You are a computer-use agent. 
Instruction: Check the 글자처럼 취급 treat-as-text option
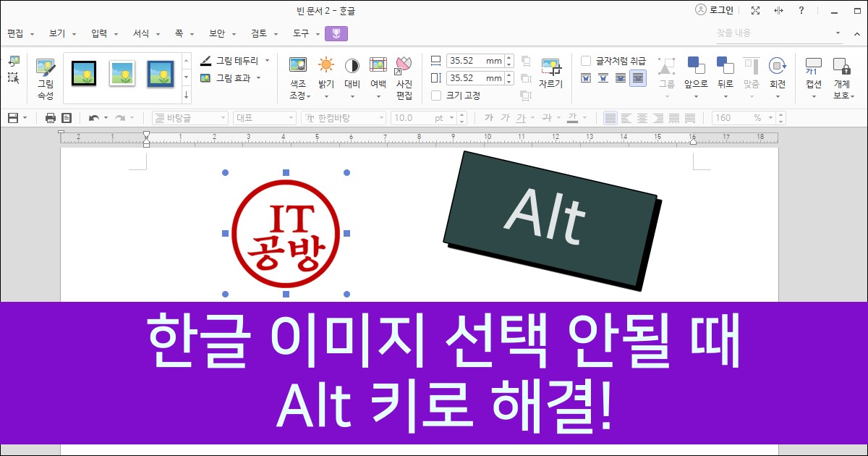point(587,62)
